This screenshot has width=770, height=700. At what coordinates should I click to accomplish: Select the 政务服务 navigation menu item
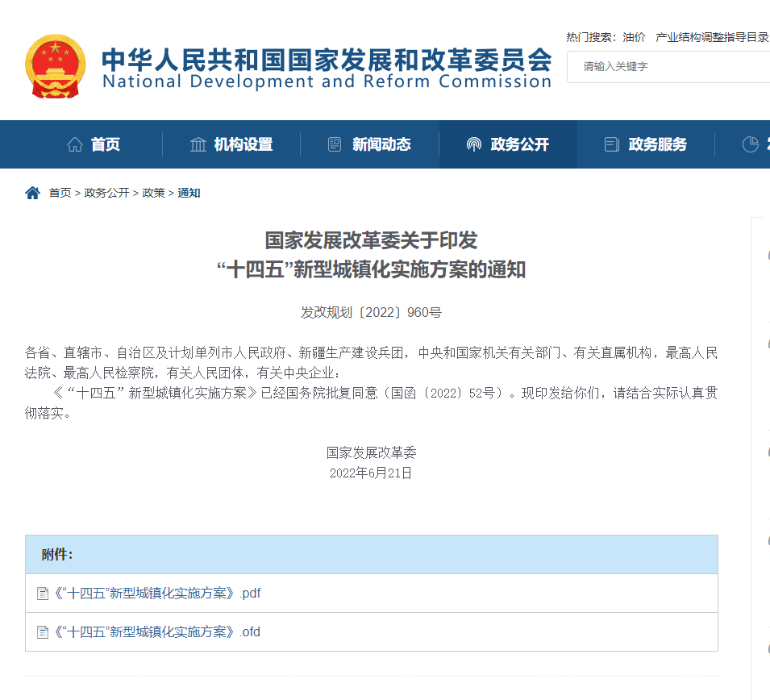pyautogui.click(x=658, y=144)
